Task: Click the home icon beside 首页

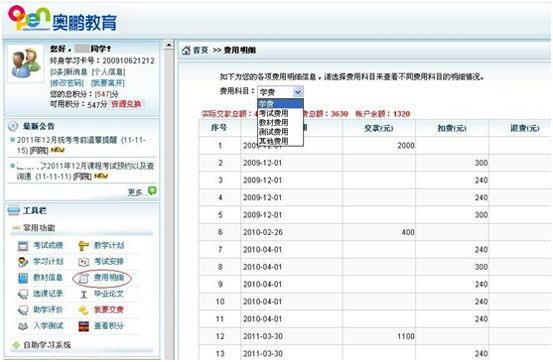Action: 186,50
